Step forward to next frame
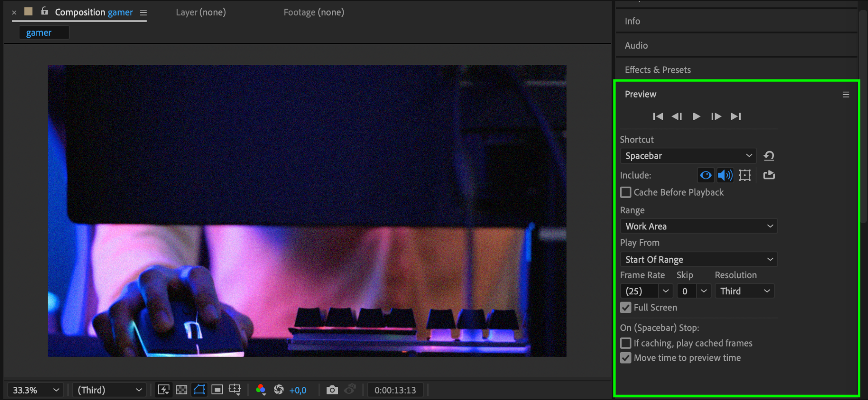Viewport: 868px width, 400px height. pos(716,116)
